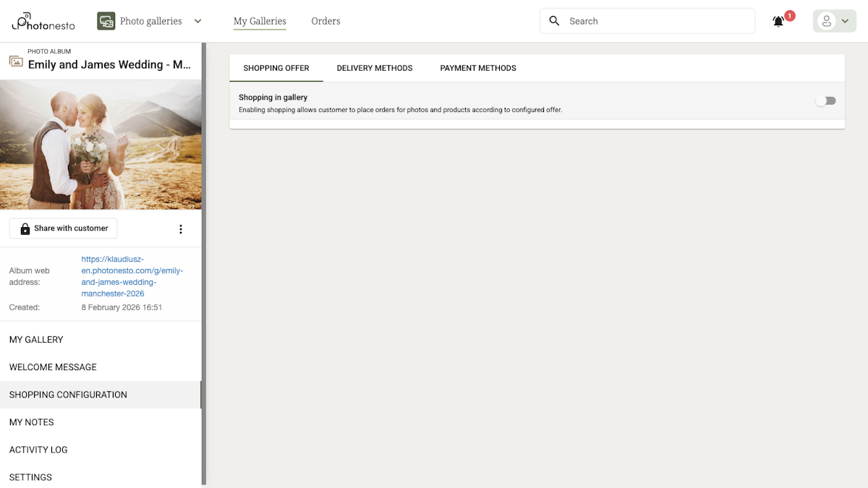Image resolution: width=868 pixels, height=488 pixels.
Task: Click the wedding photo thumbnail
Action: click(101, 145)
